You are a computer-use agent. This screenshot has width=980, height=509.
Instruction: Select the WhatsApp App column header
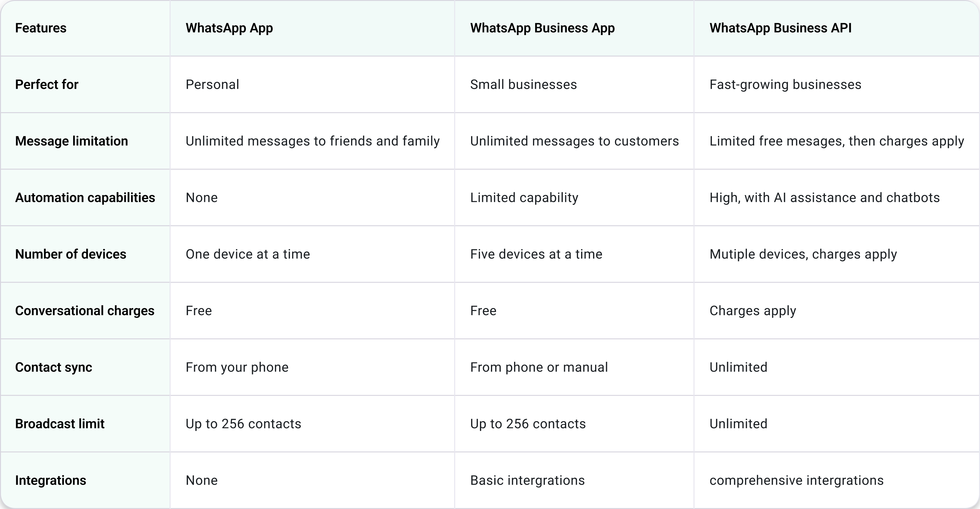pos(229,28)
